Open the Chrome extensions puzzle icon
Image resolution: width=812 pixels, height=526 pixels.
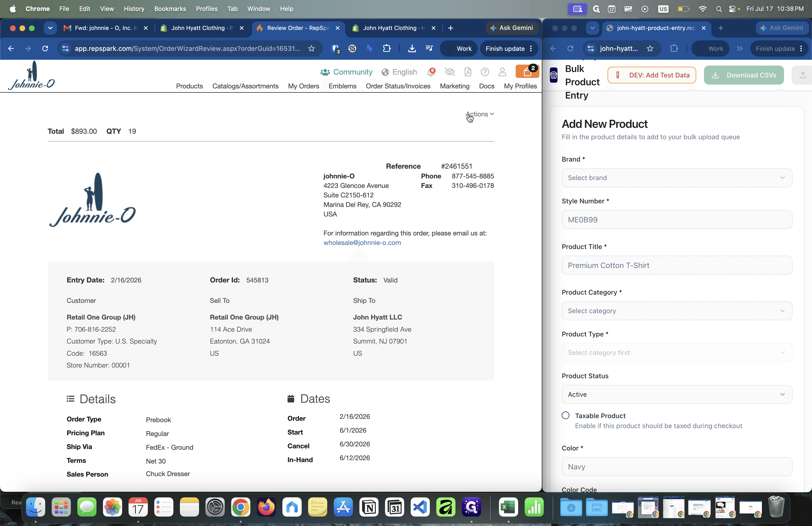[x=387, y=48]
